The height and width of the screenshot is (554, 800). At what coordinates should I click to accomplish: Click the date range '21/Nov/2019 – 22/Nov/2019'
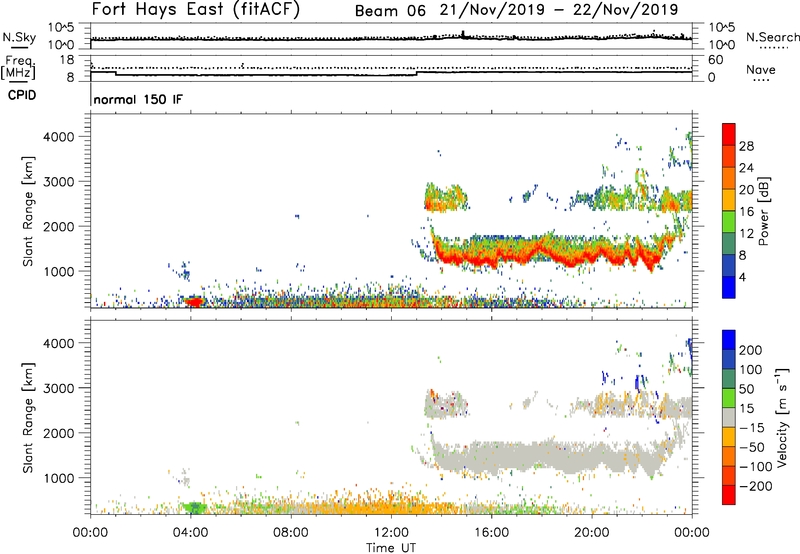click(559, 10)
